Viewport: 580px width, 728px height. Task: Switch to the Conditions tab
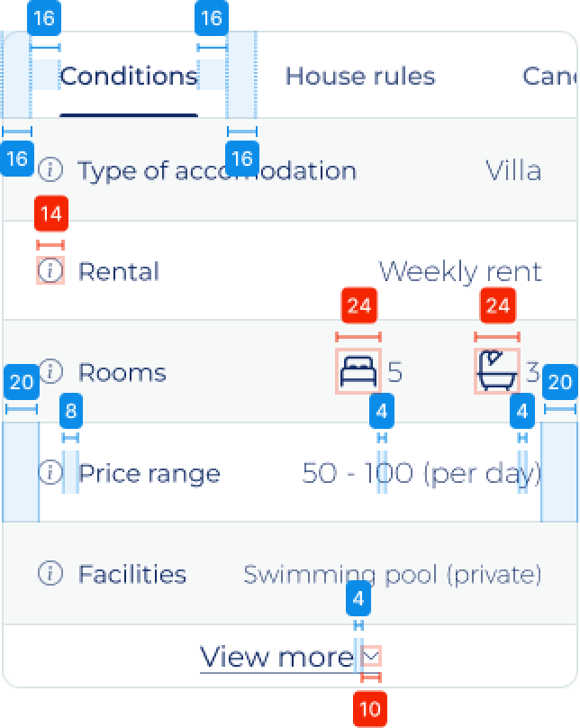click(x=128, y=77)
